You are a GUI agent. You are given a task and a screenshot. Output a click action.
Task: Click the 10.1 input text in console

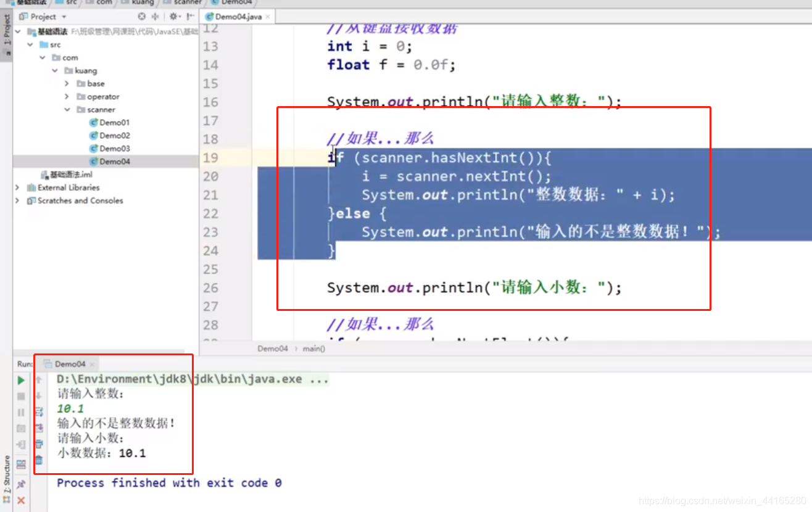click(70, 409)
